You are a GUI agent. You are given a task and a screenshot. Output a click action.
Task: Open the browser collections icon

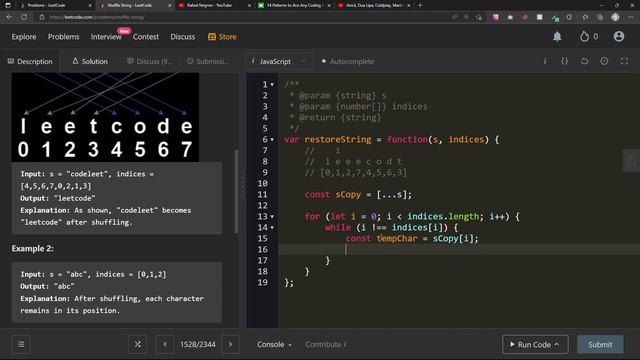(x=600, y=17)
